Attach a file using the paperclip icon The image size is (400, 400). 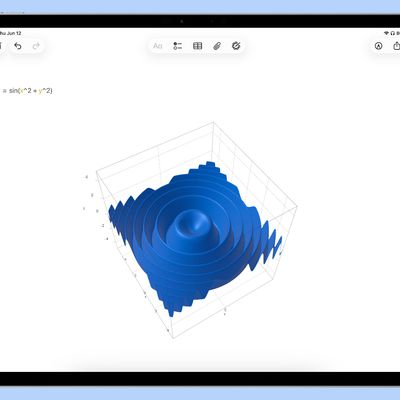[217, 46]
